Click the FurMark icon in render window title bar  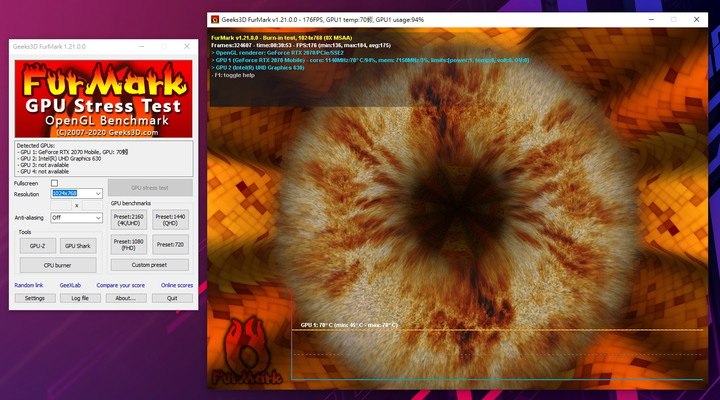tap(215, 20)
